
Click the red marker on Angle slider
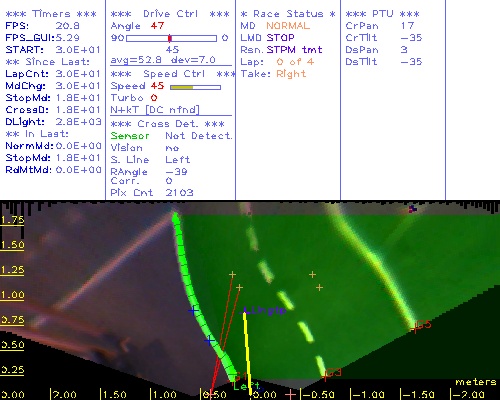coord(170,38)
